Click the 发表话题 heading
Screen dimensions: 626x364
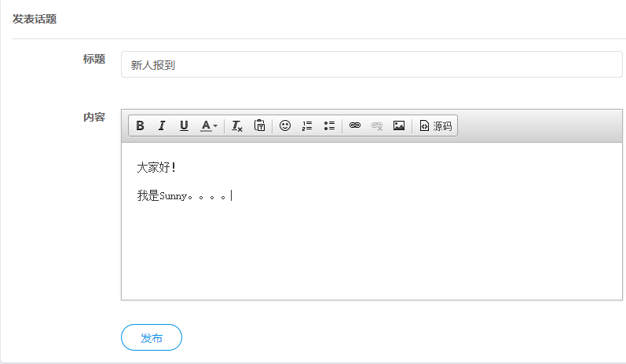click(35, 19)
